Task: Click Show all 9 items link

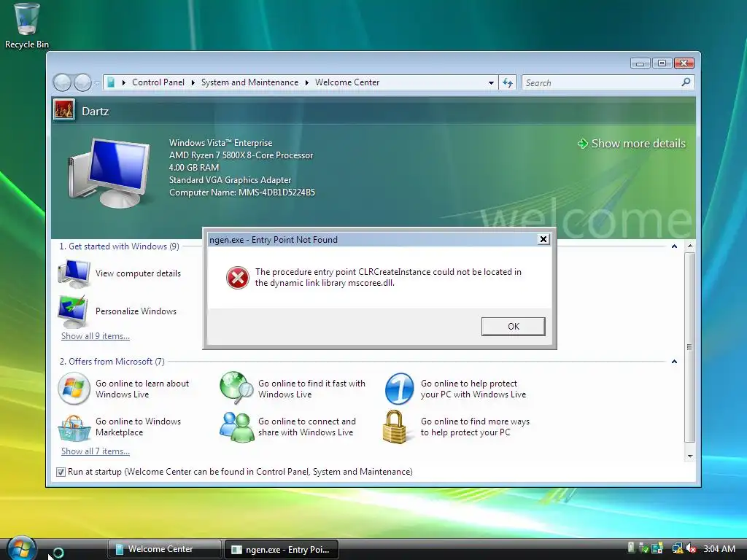Action: tap(96, 336)
